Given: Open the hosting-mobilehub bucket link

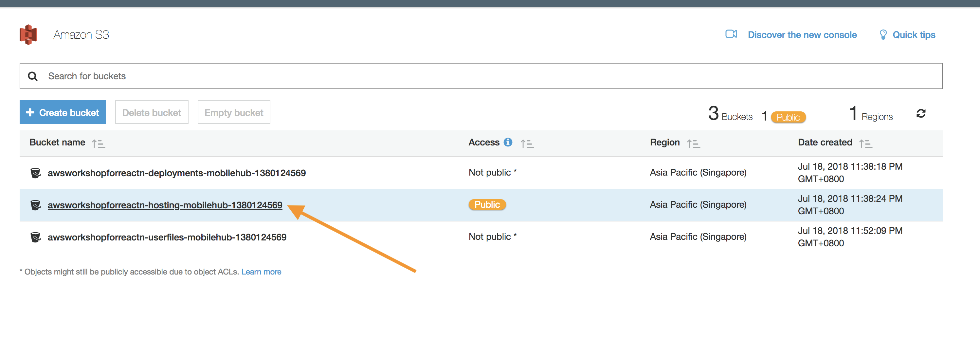Looking at the screenshot, I should click(165, 205).
